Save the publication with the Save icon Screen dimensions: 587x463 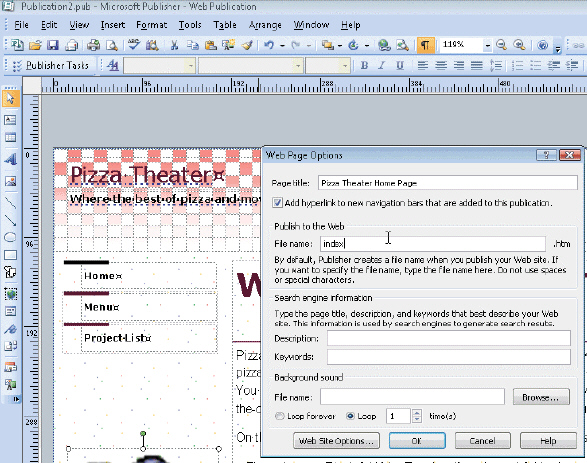(x=53, y=45)
